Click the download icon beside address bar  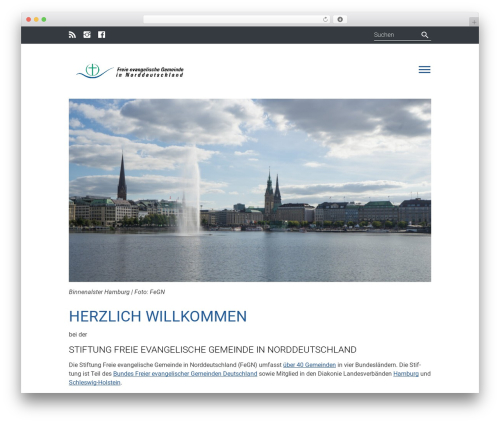click(340, 19)
